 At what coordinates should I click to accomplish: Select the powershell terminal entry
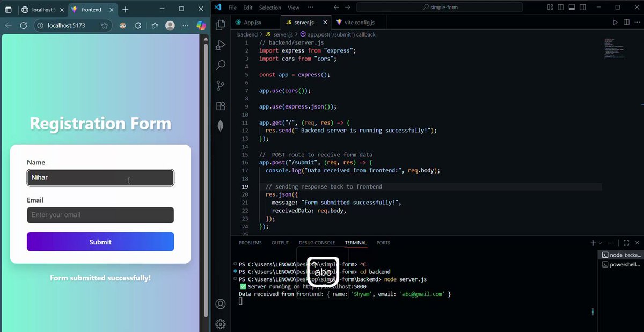click(x=620, y=265)
